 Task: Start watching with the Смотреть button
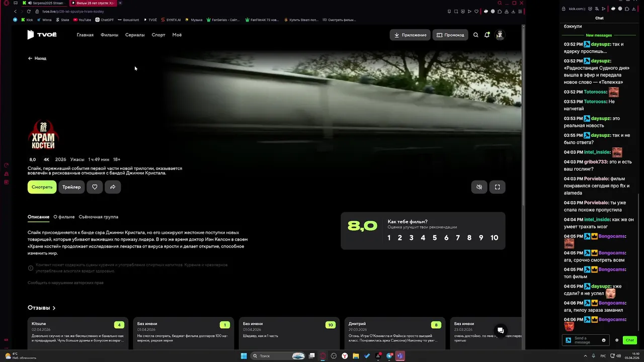42,187
